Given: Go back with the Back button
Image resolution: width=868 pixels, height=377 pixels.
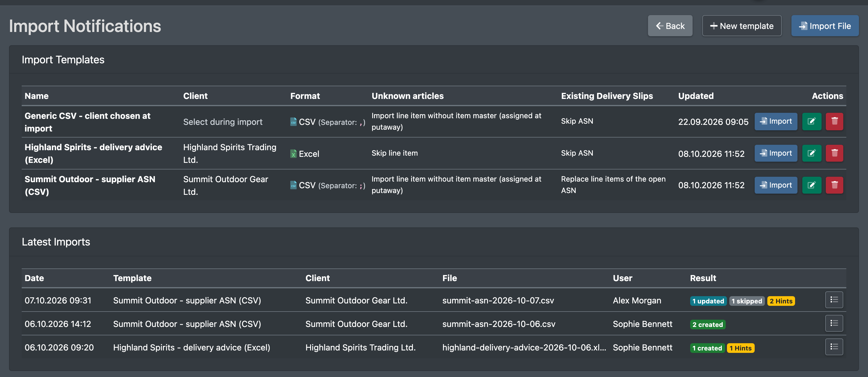Looking at the screenshot, I should [670, 26].
